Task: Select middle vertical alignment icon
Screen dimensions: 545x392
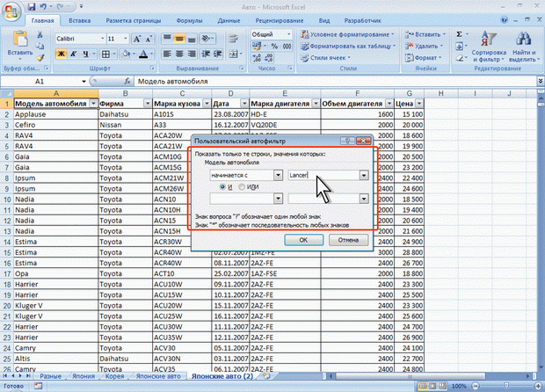Action: tap(179, 39)
